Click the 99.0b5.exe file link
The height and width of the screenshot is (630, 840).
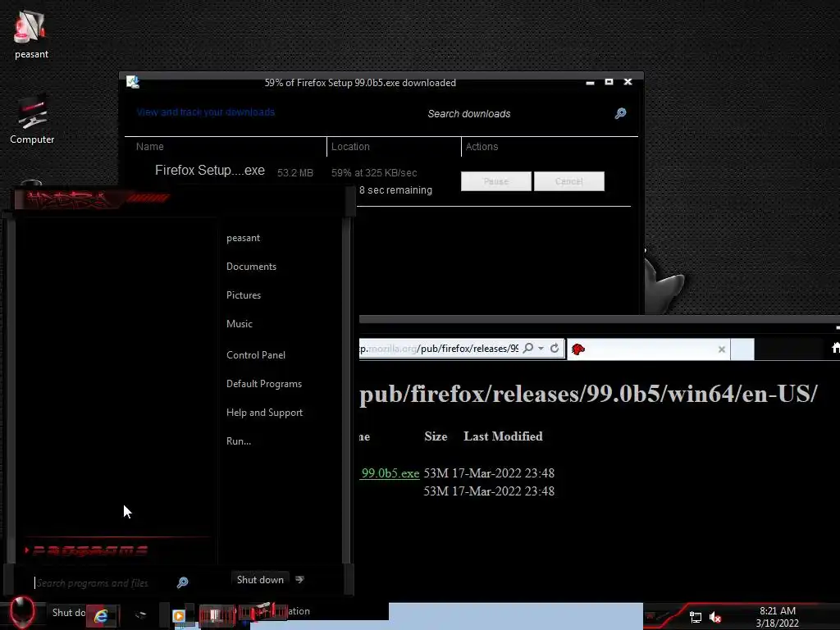pos(390,473)
